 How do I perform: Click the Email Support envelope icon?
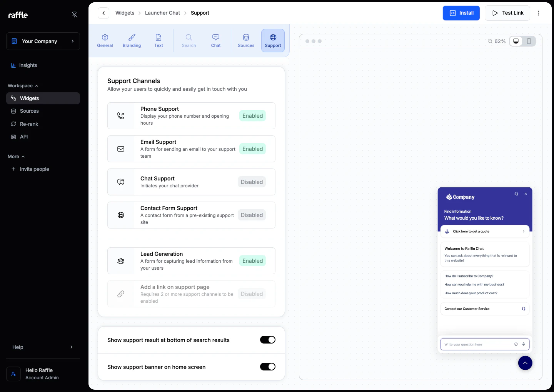[121, 149]
